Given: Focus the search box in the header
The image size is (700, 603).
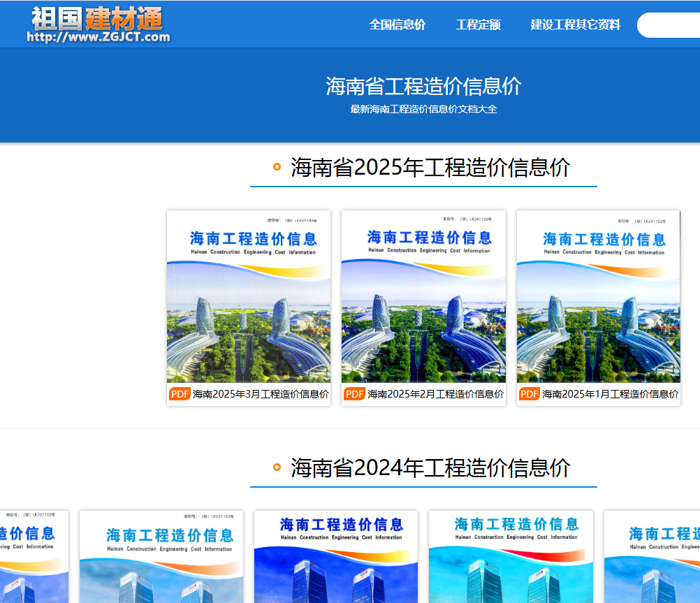Looking at the screenshot, I should pos(669,25).
